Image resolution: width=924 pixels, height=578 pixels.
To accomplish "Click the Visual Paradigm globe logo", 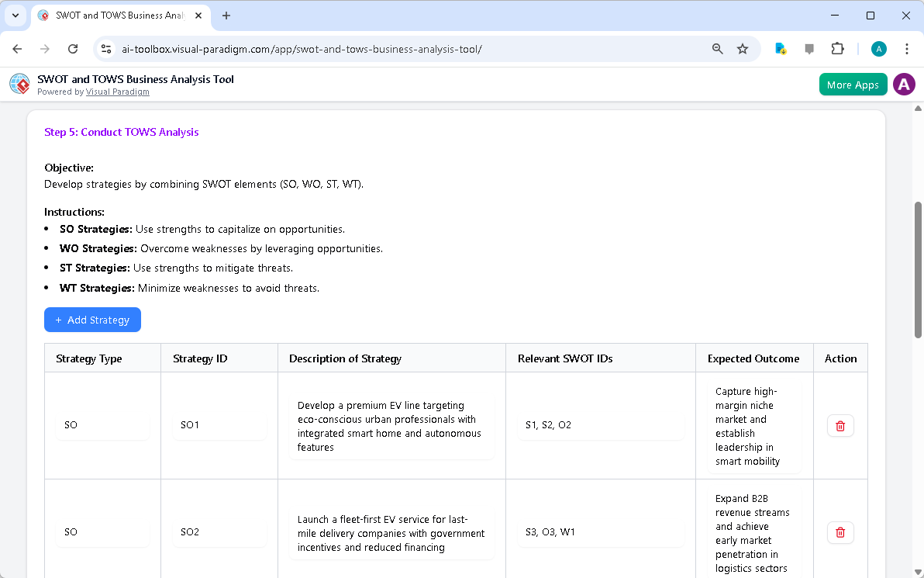I will pyautogui.click(x=19, y=84).
